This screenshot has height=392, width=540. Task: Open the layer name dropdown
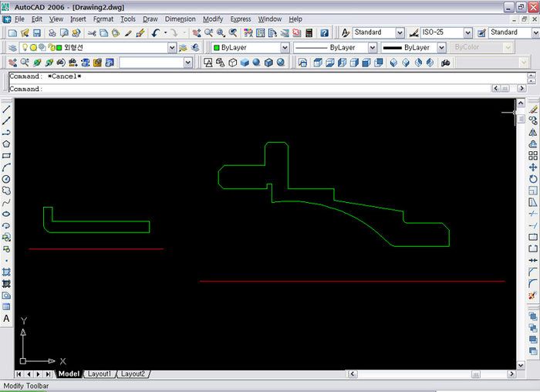[172, 48]
